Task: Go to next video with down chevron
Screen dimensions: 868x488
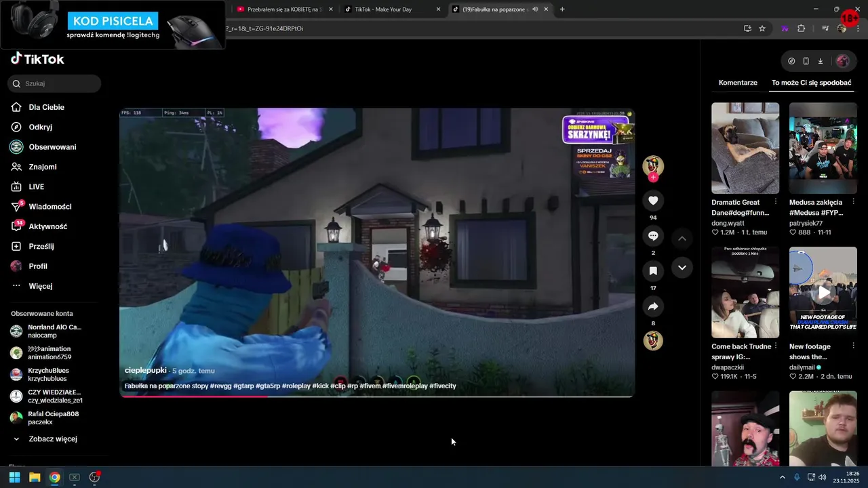Action: [x=682, y=268]
